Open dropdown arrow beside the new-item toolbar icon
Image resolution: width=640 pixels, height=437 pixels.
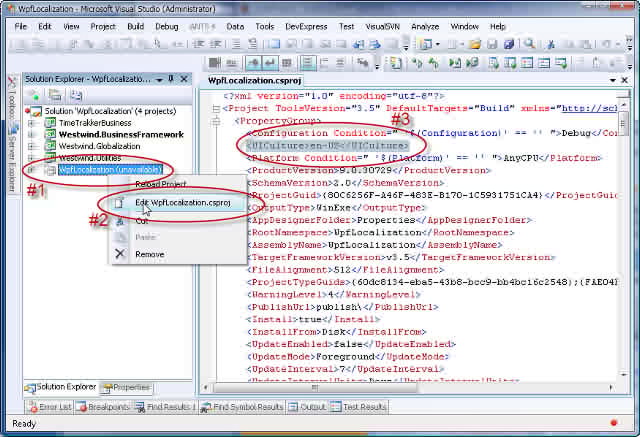pos(438,44)
